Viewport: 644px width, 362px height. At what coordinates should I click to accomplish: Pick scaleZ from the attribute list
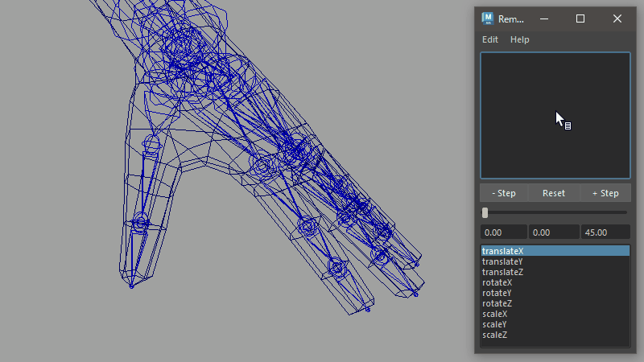tap(494, 335)
